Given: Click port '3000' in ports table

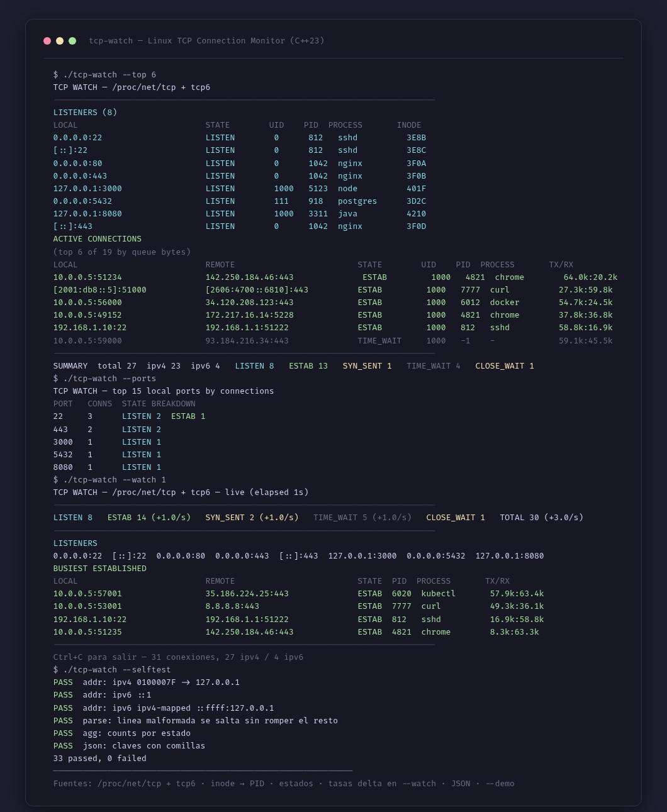Looking at the screenshot, I should click(x=63, y=442).
